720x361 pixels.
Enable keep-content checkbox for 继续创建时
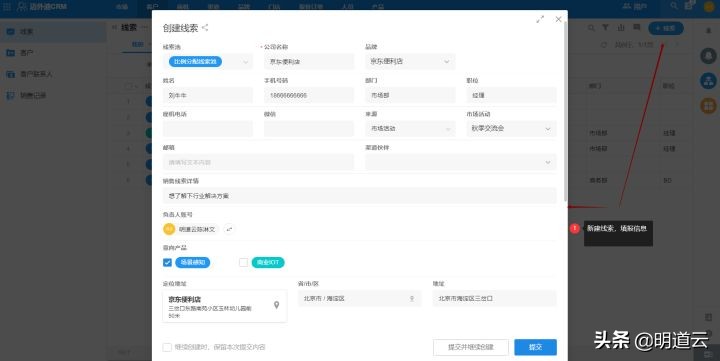pos(167,347)
